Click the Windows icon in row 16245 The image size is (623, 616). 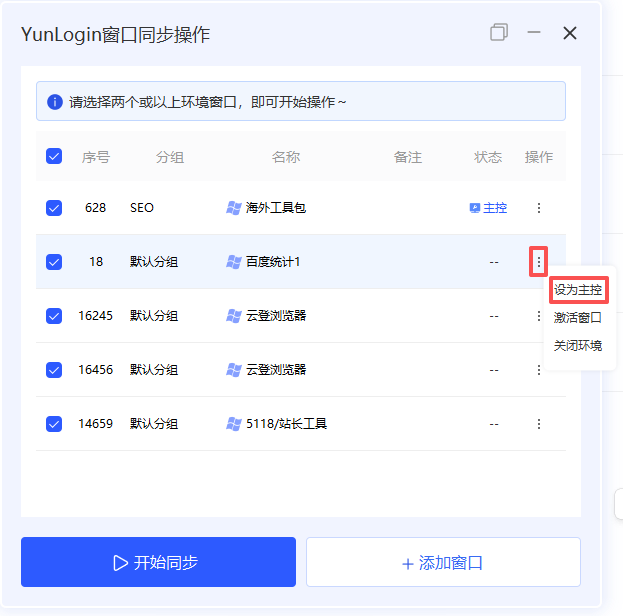pos(234,316)
